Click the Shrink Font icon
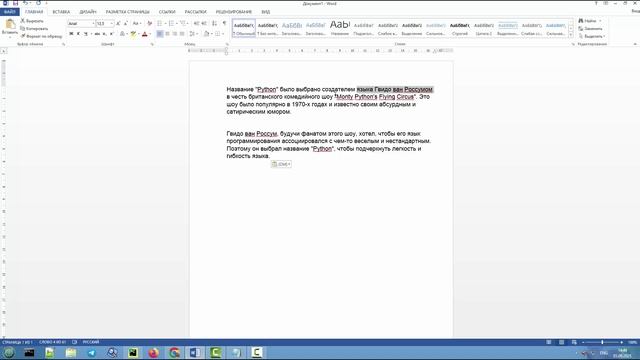Image resolution: width=640 pixels, height=360 pixels. (126, 24)
